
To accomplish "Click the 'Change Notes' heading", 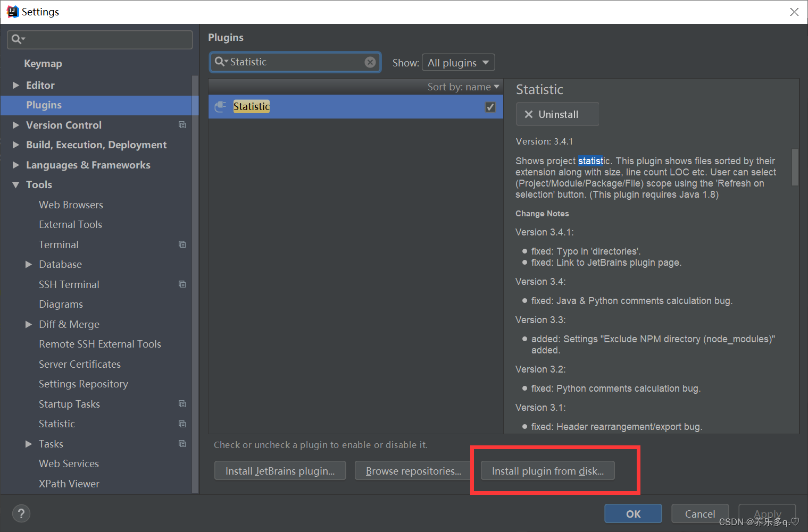I will coord(542,214).
